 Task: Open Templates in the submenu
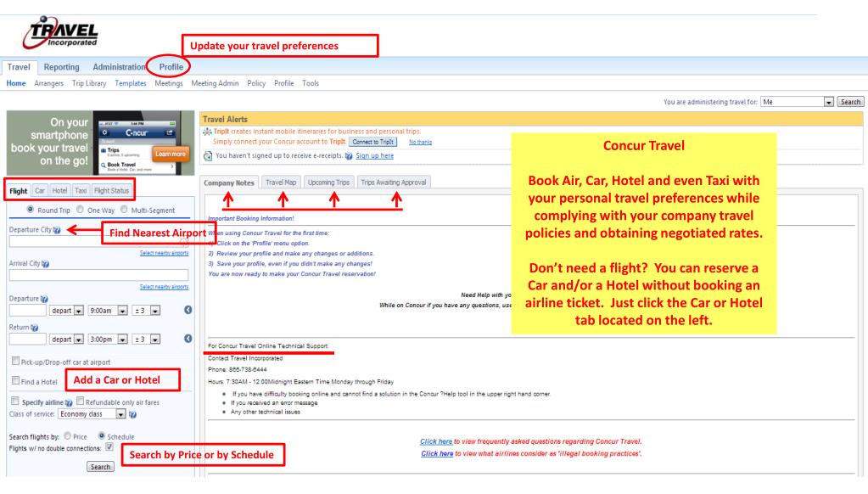point(131,83)
